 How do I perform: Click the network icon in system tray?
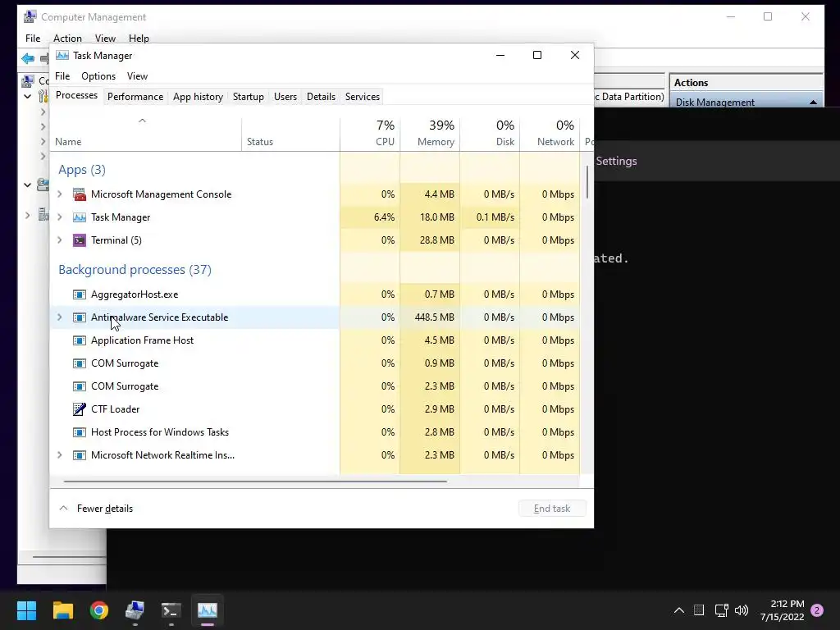(x=721, y=610)
